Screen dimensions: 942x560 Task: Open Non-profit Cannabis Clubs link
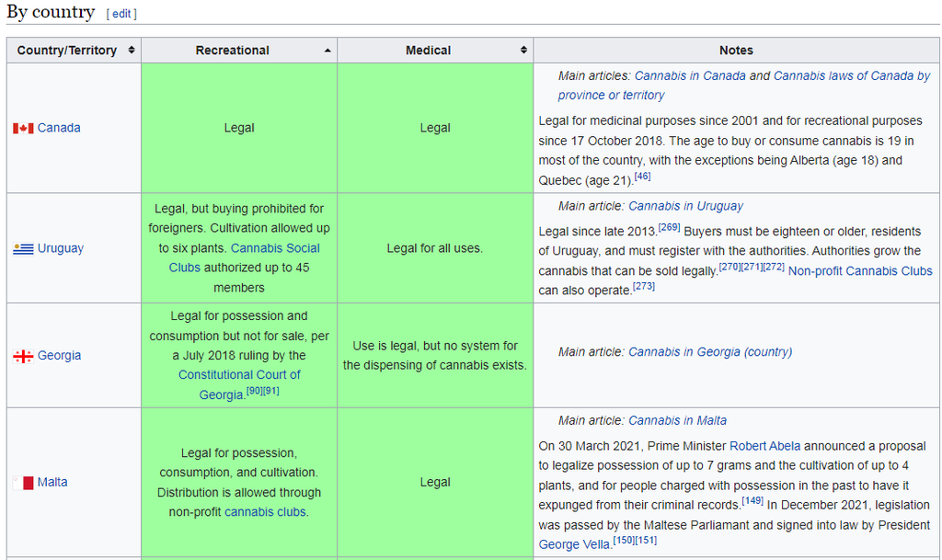point(860,271)
